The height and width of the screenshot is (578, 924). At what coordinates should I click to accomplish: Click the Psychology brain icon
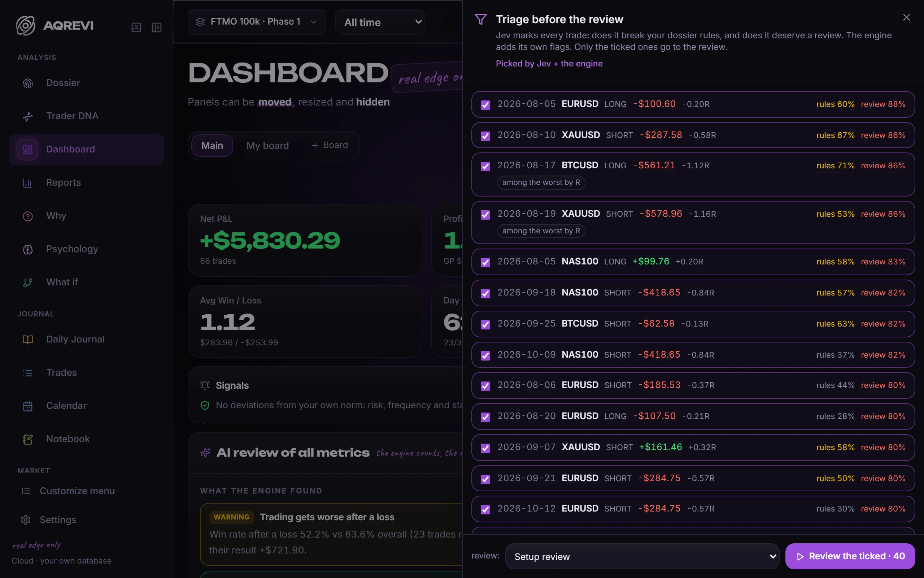pos(27,249)
